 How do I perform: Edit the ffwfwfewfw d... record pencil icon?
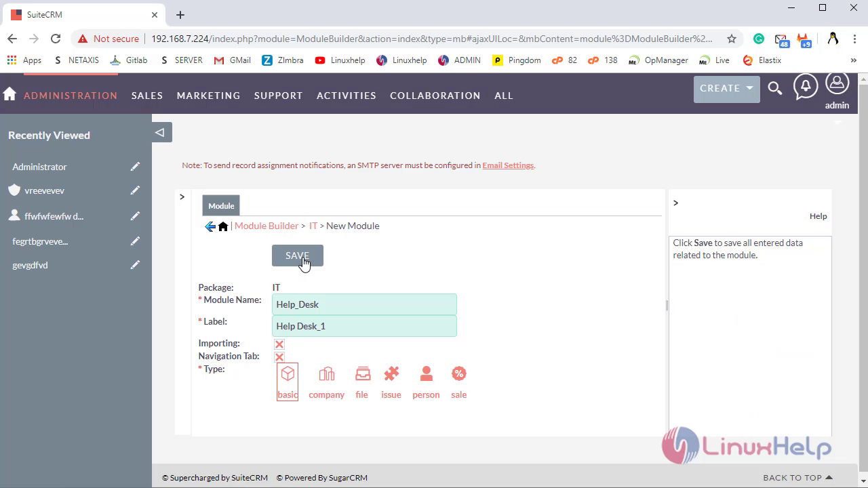tap(136, 216)
